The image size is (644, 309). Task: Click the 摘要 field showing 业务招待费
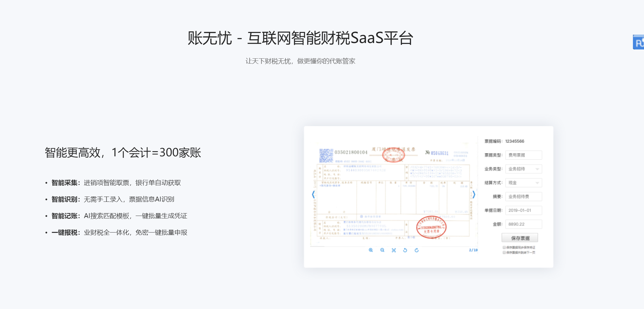(x=523, y=197)
